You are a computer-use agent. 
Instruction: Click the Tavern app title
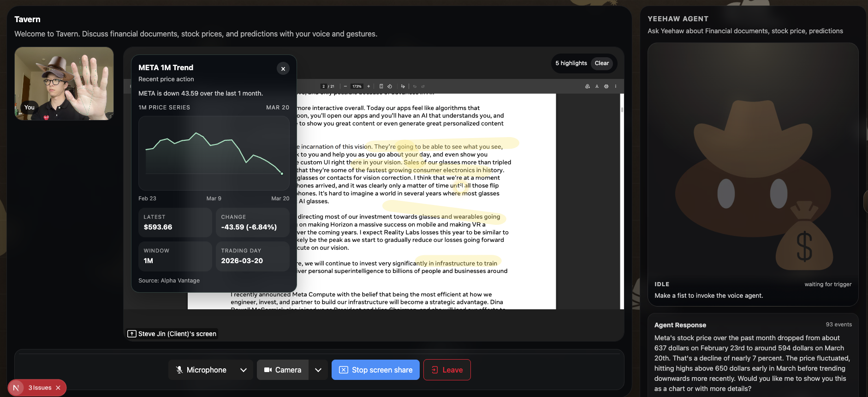pyautogui.click(x=27, y=19)
